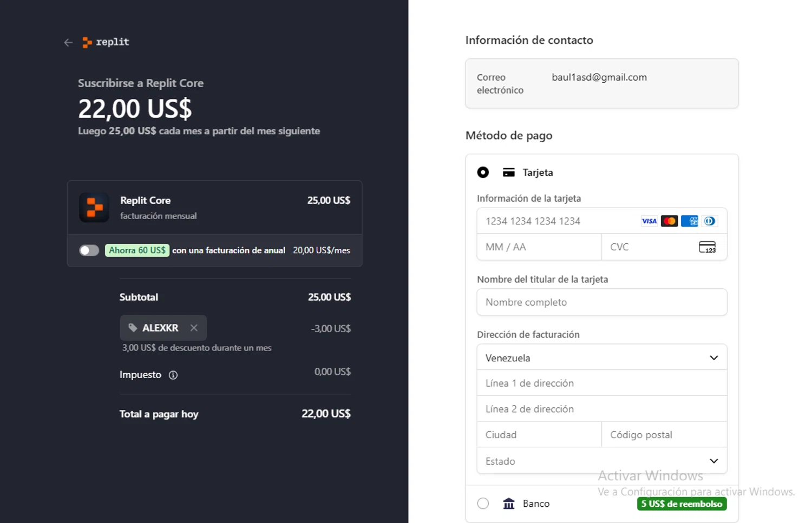Viewport: 812px width, 523px height.
Task: Click the -3,00 US$ discount amount
Action: click(331, 328)
